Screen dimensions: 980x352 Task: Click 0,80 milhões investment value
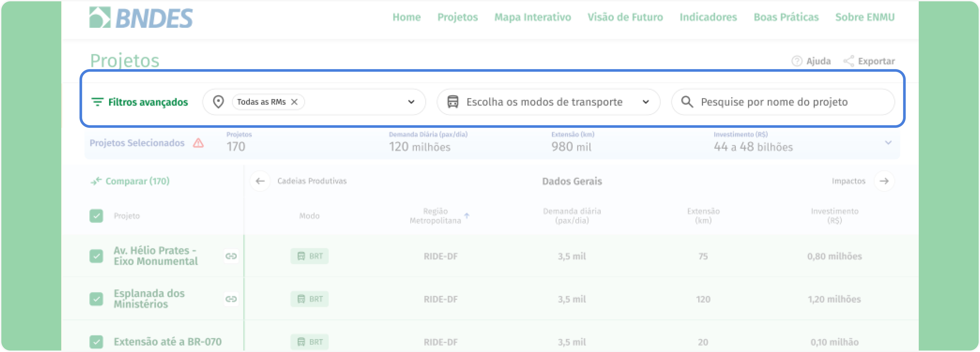click(835, 256)
